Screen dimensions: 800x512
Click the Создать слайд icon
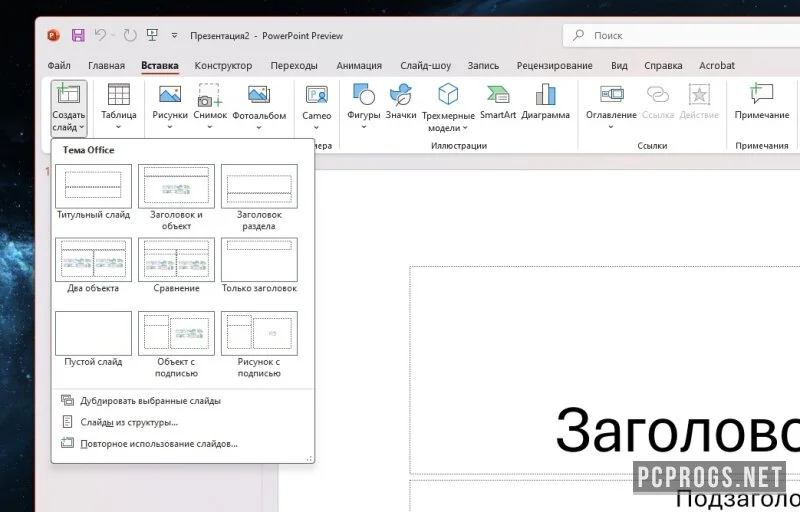click(x=68, y=94)
